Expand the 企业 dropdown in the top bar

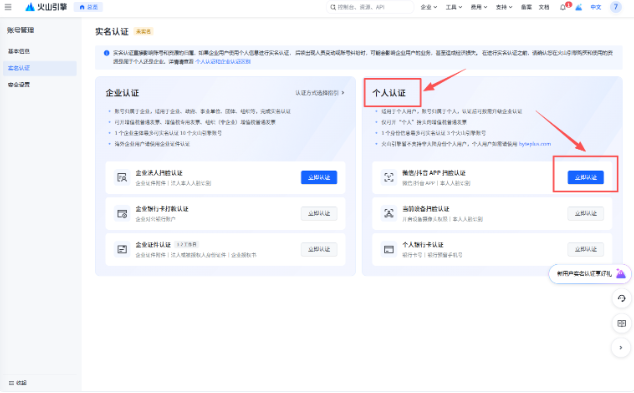pos(429,7)
